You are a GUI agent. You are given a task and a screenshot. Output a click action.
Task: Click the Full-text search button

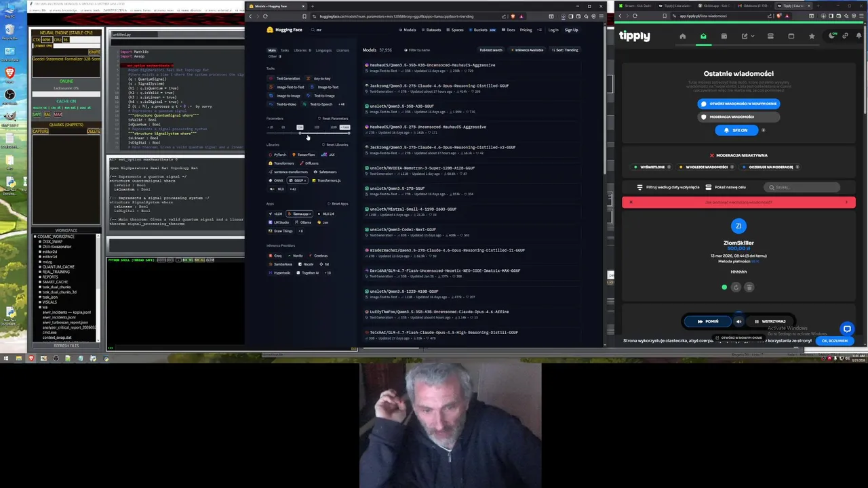point(491,50)
